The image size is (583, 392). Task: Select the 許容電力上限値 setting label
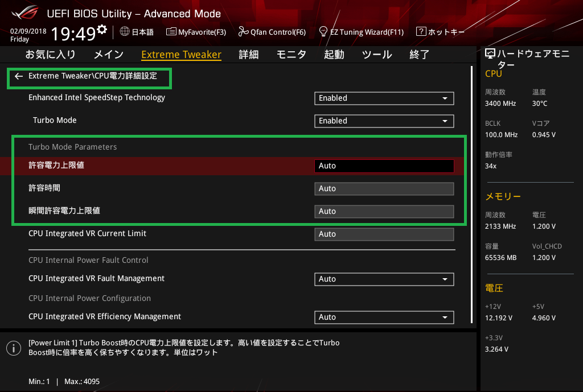coord(56,166)
